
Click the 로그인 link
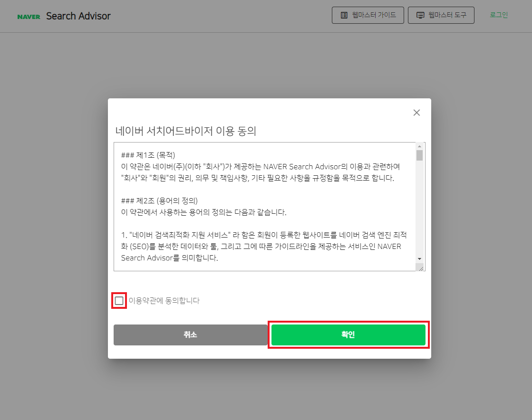coord(499,15)
